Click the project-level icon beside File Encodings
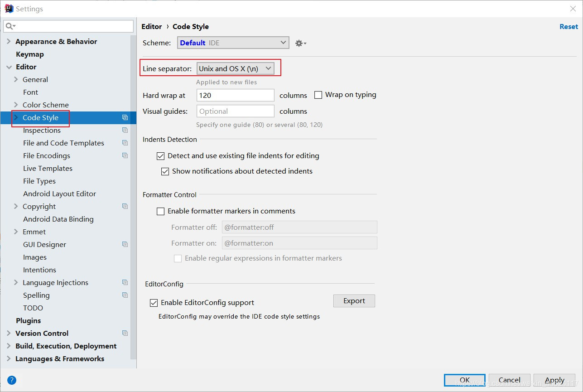This screenshot has height=392, width=583. pyautogui.click(x=125, y=155)
